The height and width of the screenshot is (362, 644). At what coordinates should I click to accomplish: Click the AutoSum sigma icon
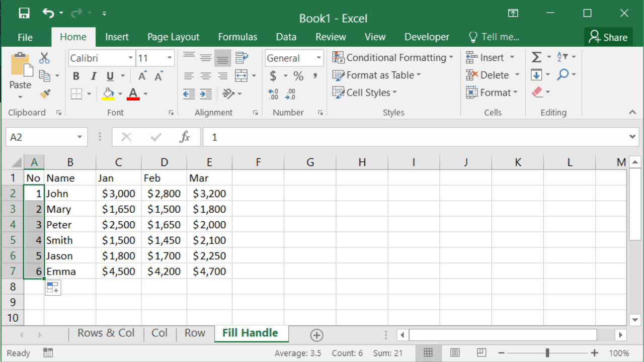click(536, 57)
